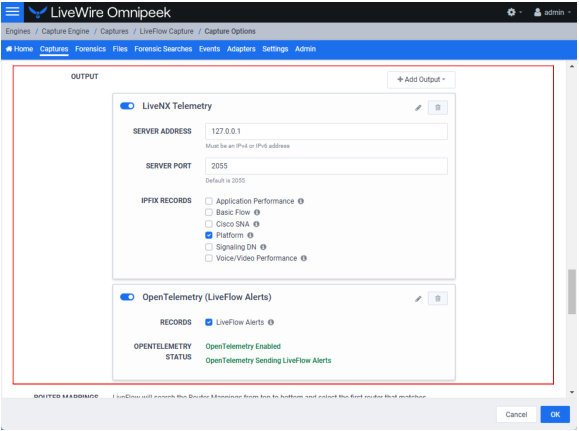Open the Adapters tab
Image resolution: width=579 pixels, height=431 pixels.
click(241, 49)
